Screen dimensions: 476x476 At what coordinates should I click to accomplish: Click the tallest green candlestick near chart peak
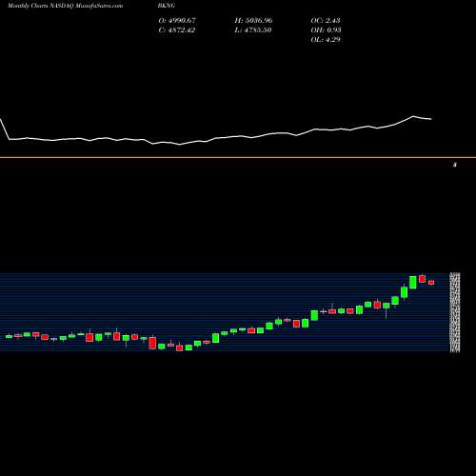pos(413,283)
